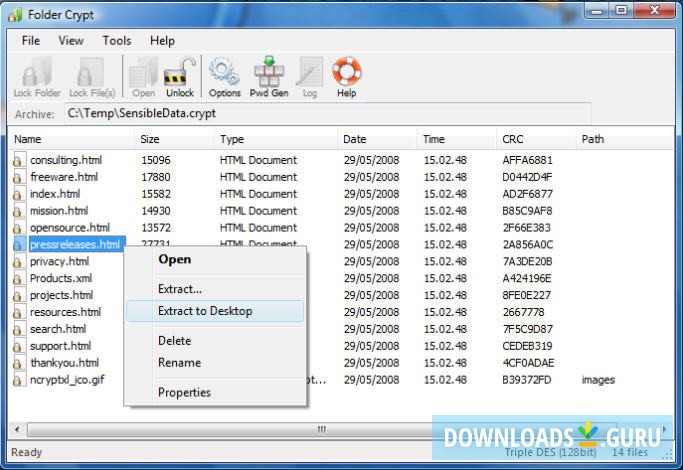Image resolution: width=683 pixels, height=470 pixels.
Task: Click the horizontal scrollbar thumb
Action: pyautogui.click(x=321, y=429)
